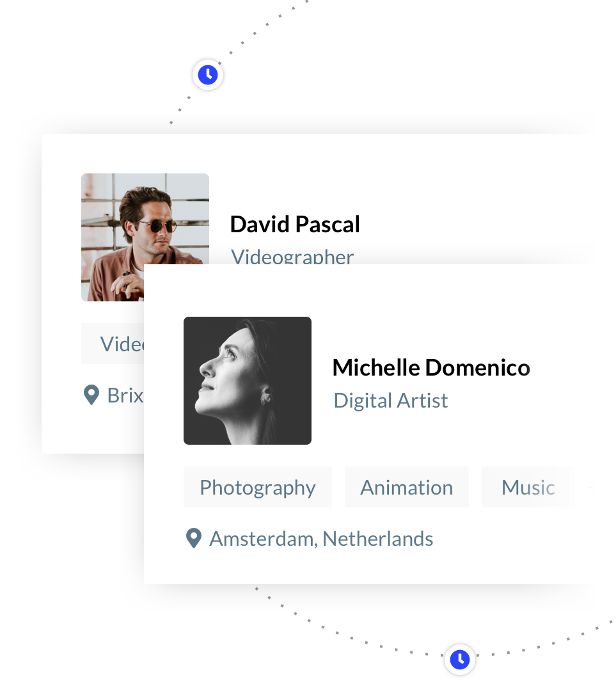Click the Amsterdam, Netherlands location text
616x684 pixels.
point(321,539)
